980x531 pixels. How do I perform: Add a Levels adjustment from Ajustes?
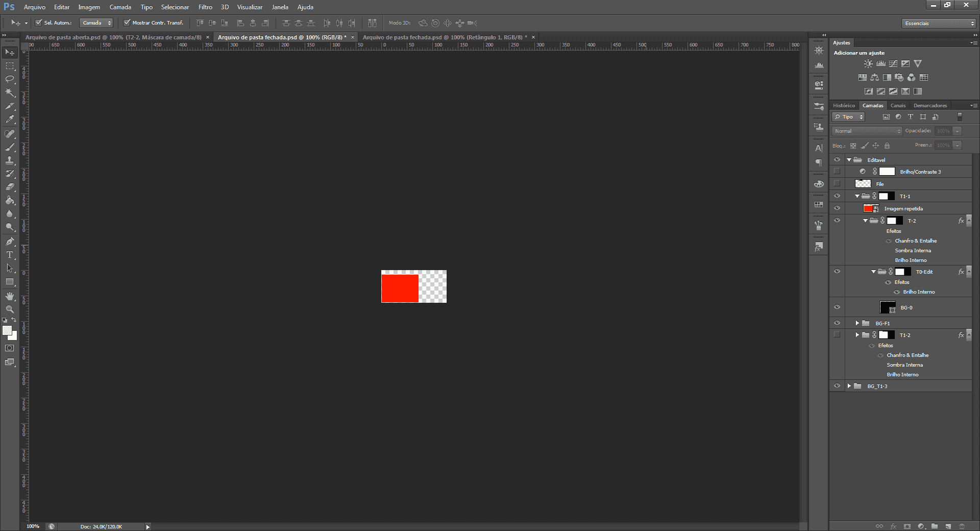click(880, 64)
